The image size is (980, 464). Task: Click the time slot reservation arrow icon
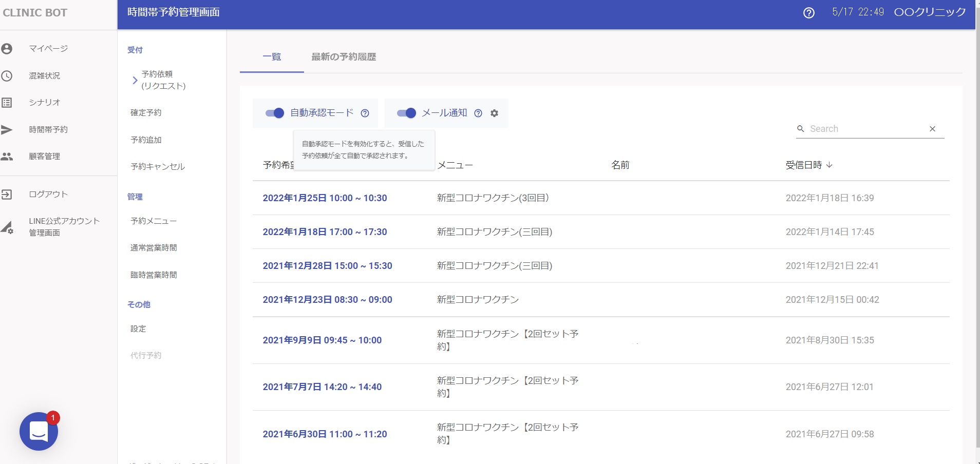(x=7, y=130)
